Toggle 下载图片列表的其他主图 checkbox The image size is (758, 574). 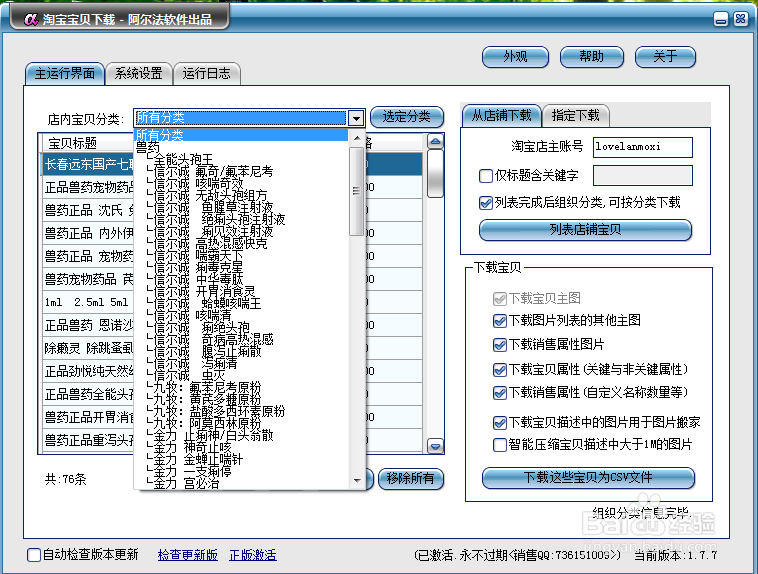499,321
